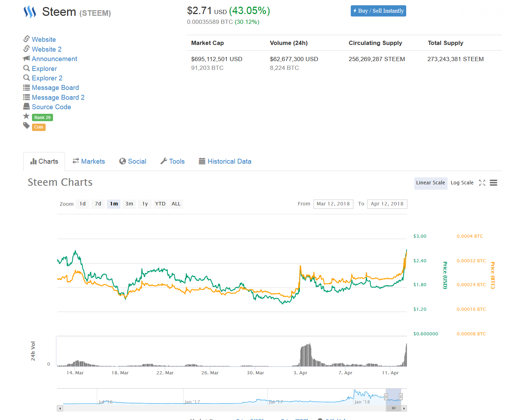This screenshot has height=420, width=514.
Task: Switch to the Markets tab
Action: [89, 162]
